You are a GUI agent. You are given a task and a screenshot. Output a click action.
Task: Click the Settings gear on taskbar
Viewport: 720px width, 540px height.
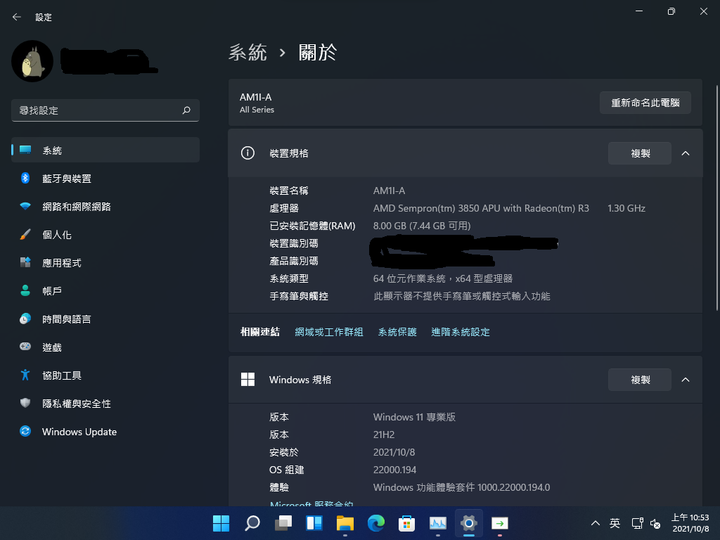click(x=469, y=523)
